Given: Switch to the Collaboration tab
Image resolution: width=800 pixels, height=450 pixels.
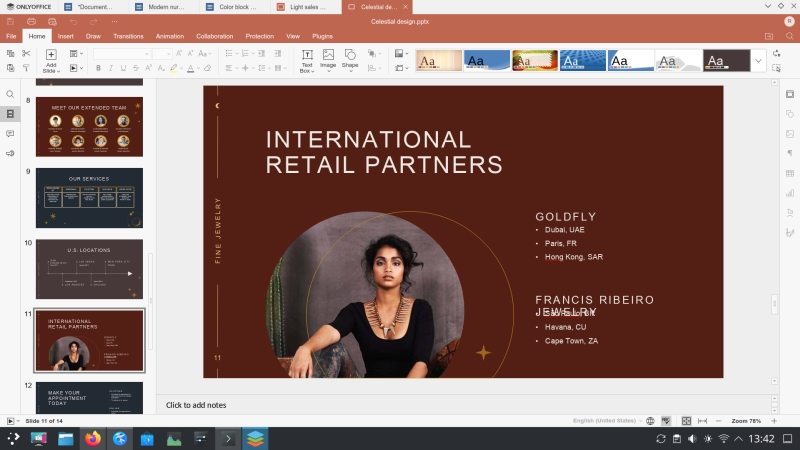Looking at the screenshot, I should pos(215,36).
